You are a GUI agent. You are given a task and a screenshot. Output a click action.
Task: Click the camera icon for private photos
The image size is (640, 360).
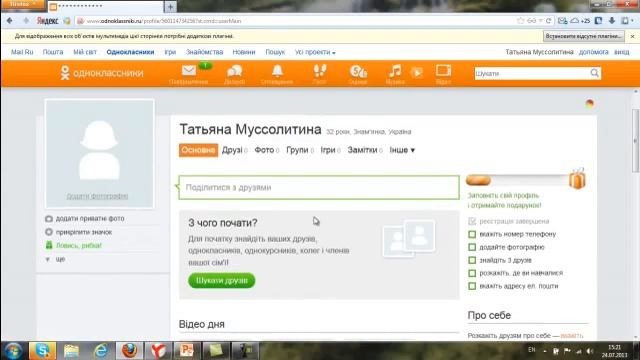click(49, 219)
